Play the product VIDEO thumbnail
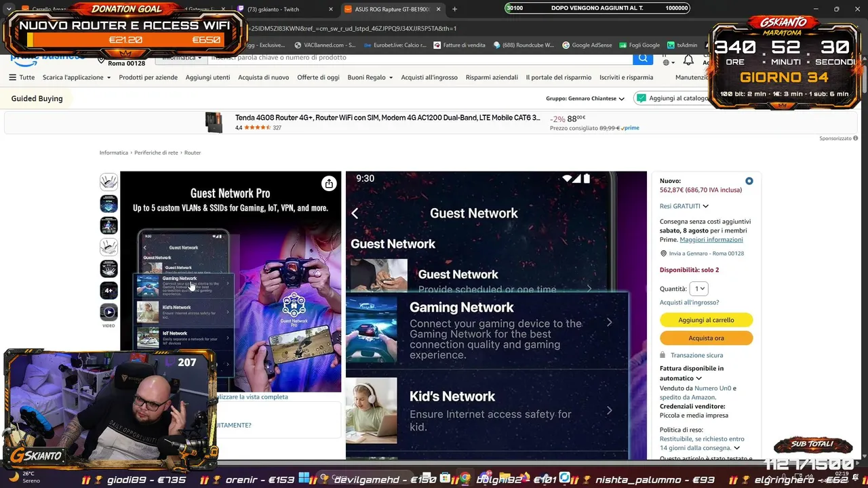Image resolution: width=868 pixels, height=488 pixels. click(108, 312)
